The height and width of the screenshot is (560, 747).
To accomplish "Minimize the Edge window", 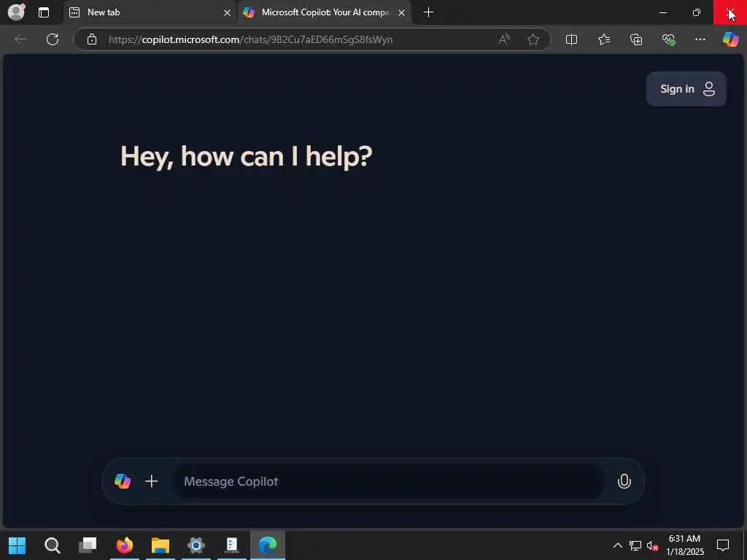I will pyautogui.click(x=662, y=12).
